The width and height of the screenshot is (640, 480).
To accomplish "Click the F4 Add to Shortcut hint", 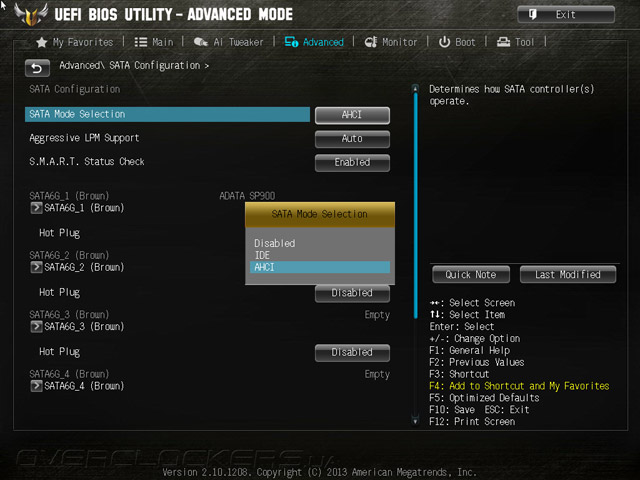I will pos(519,386).
